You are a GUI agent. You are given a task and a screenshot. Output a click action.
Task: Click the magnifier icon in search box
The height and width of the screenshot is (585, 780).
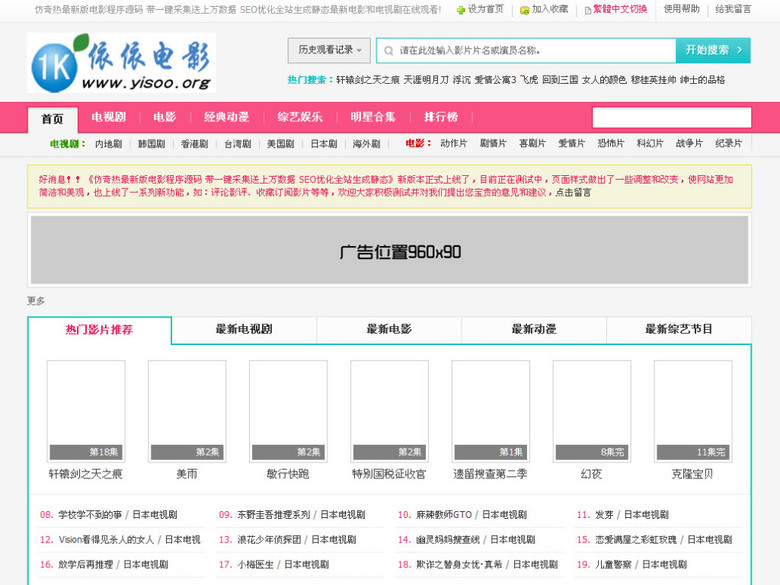tap(389, 51)
